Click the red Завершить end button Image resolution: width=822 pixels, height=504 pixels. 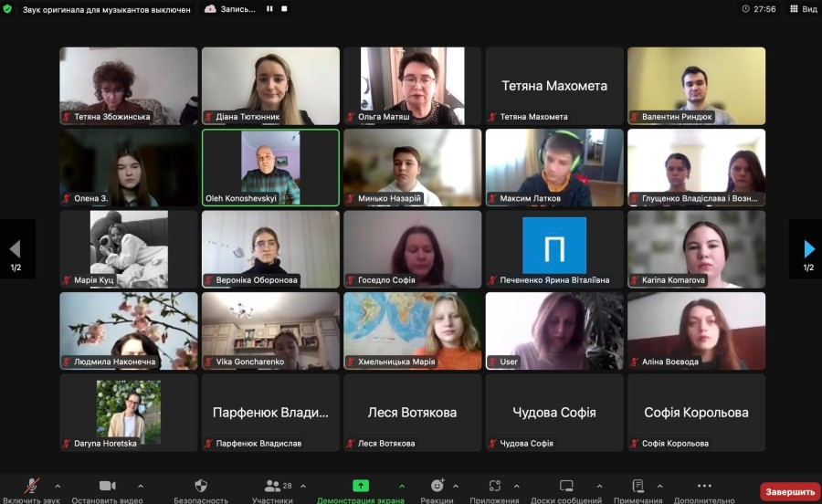pos(790,491)
